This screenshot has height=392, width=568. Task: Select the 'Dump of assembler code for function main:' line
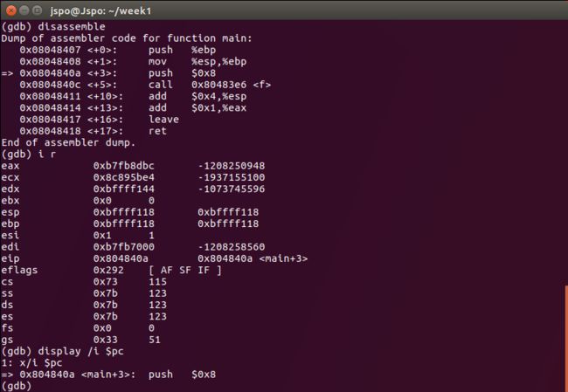(127, 38)
